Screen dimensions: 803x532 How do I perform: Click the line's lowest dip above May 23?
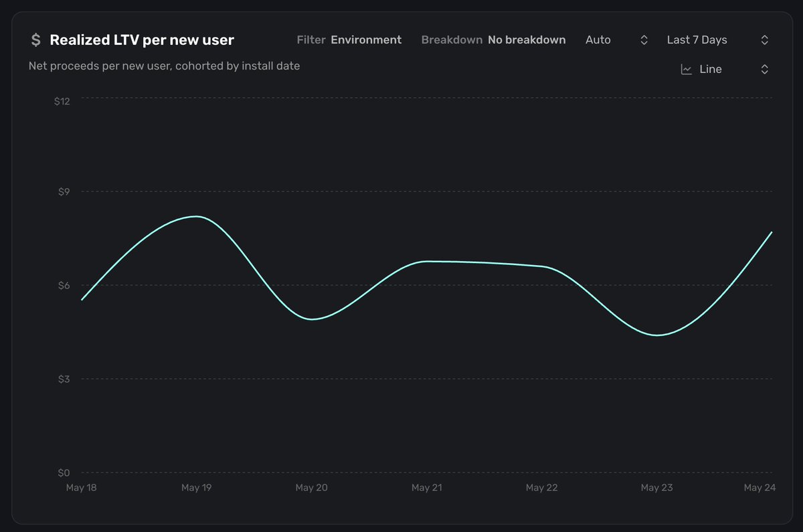coord(657,335)
